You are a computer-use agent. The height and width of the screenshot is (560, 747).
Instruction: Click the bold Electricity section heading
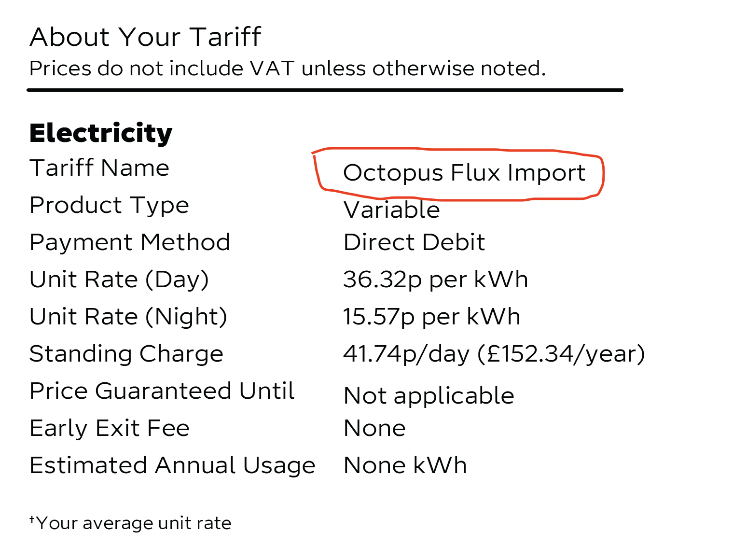pyautogui.click(x=101, y=133)
